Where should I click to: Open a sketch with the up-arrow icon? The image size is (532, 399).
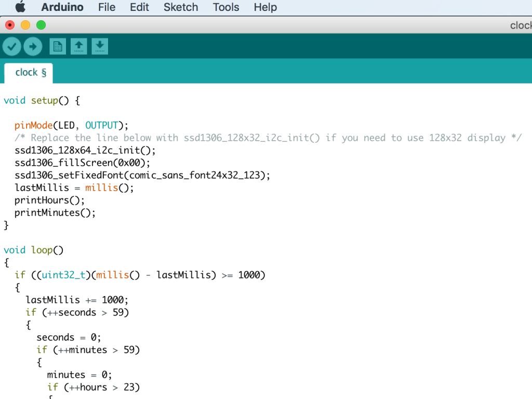79,46
